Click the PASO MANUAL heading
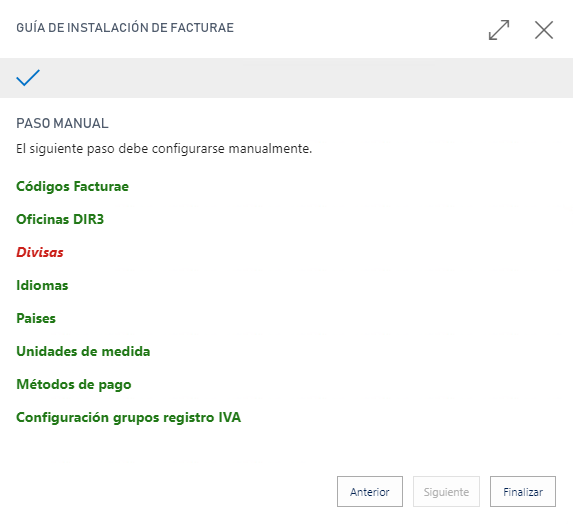 coord(62,123)
